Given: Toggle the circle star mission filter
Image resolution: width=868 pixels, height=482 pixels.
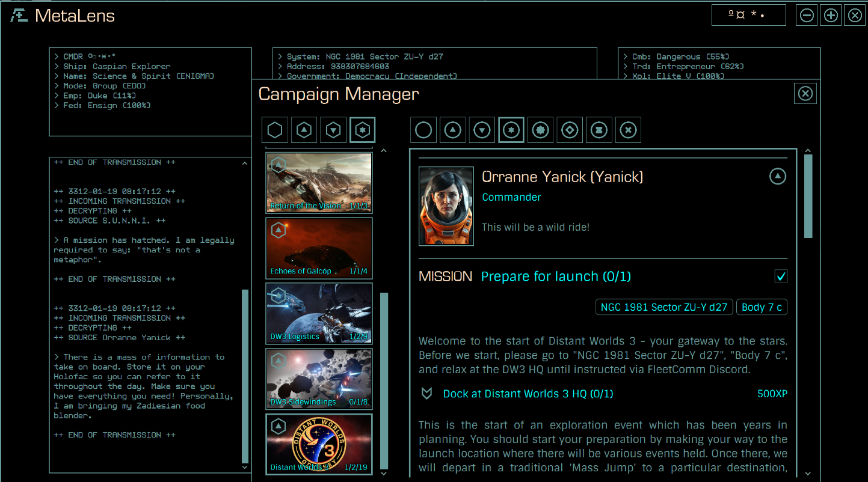Looking at the screenshot, I should [x=511, y=130].
